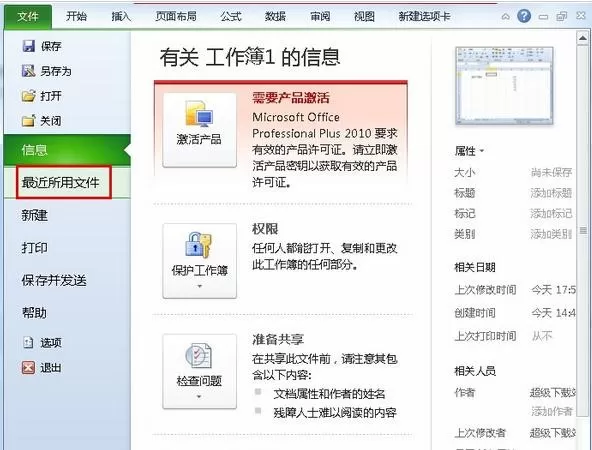Click the 从不 last printed value
The width and height of the screenshot is (592, 450).
[542, 335]
